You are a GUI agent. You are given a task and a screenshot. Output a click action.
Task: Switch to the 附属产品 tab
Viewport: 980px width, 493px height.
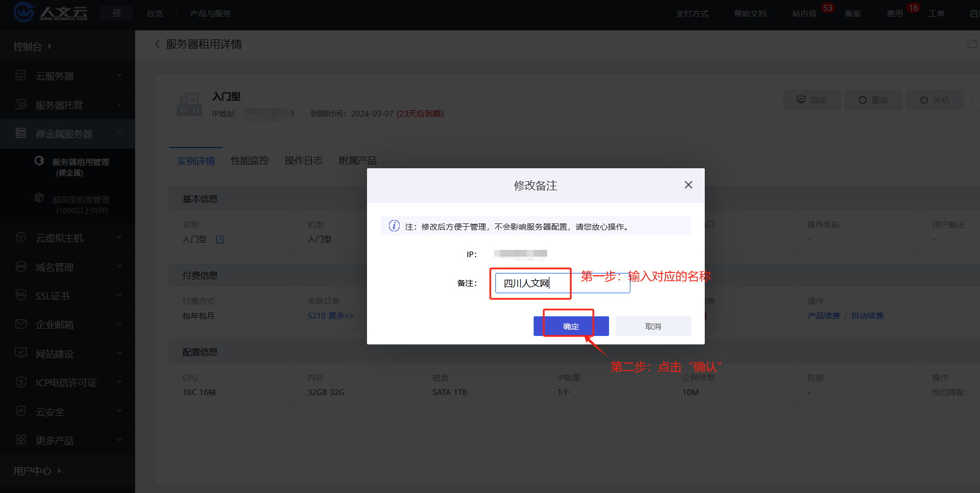point(357,161)
